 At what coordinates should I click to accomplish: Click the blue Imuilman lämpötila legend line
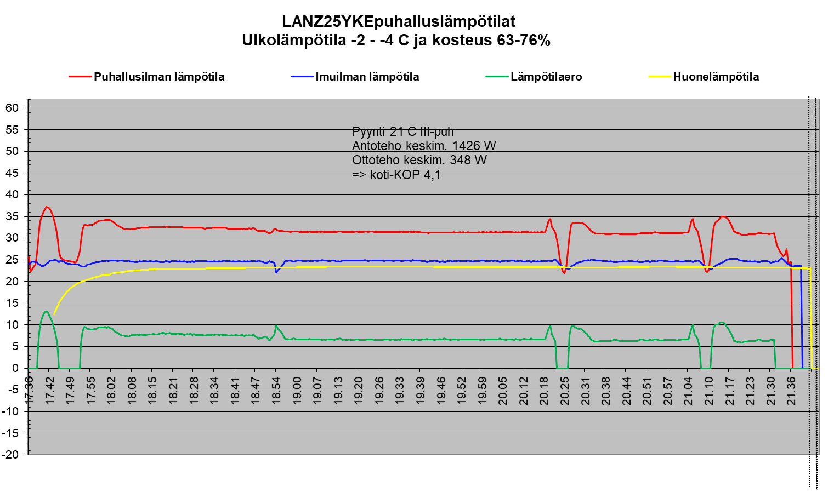click(x=302, y=77)
